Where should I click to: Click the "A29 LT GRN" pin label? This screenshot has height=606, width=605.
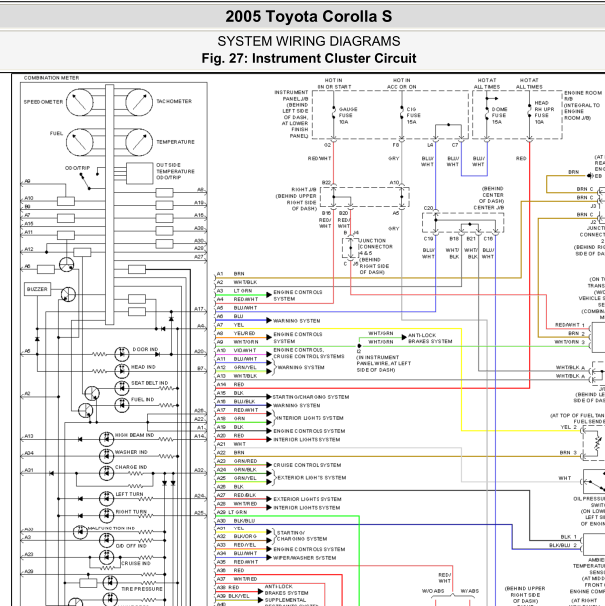(x=232, y=512)
